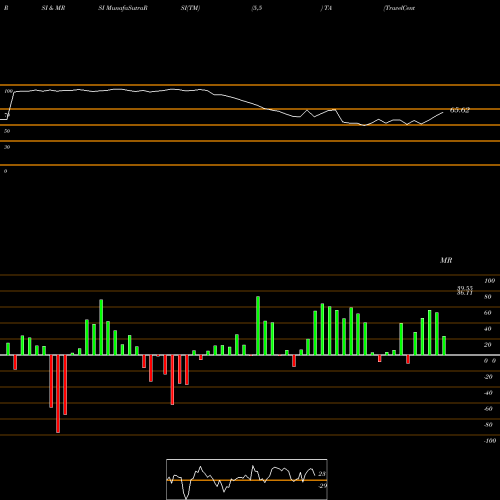Click the MR axis label -20
This screenshot has height=500, width=500.
[488, 377]
